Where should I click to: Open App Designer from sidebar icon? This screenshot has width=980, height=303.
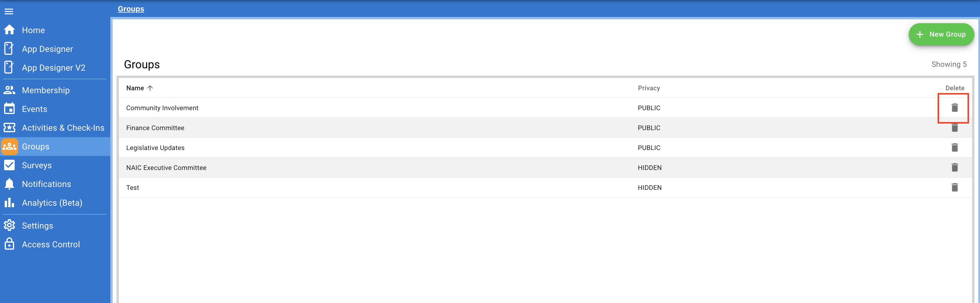9,49
